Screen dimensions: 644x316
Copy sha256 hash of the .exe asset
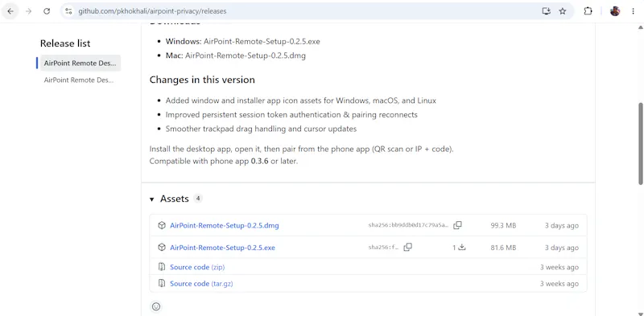coord(408,247)
